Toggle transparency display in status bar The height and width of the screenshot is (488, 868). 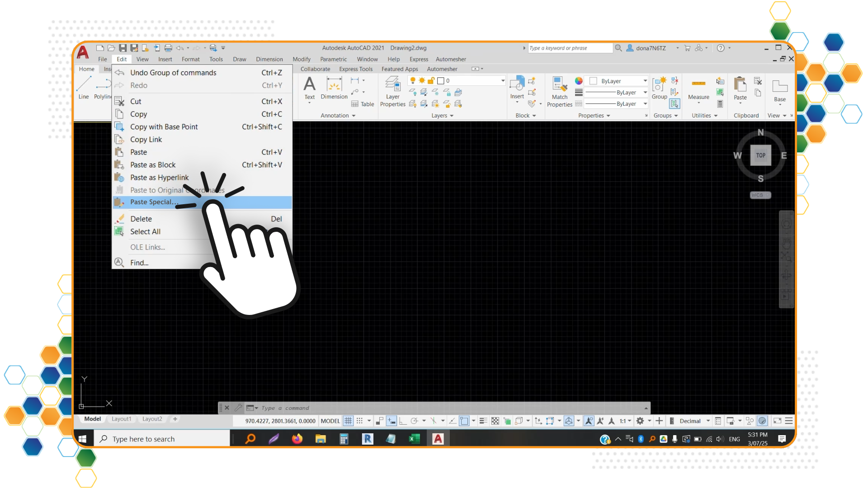pos(495,421)
